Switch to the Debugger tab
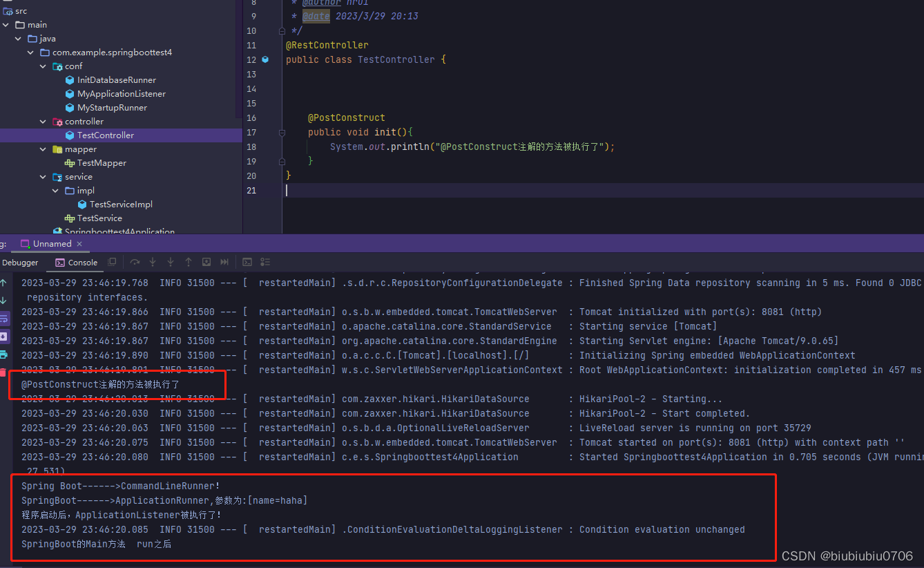The height and width of the screenshot is (568, 924). (x=20, y=262)
